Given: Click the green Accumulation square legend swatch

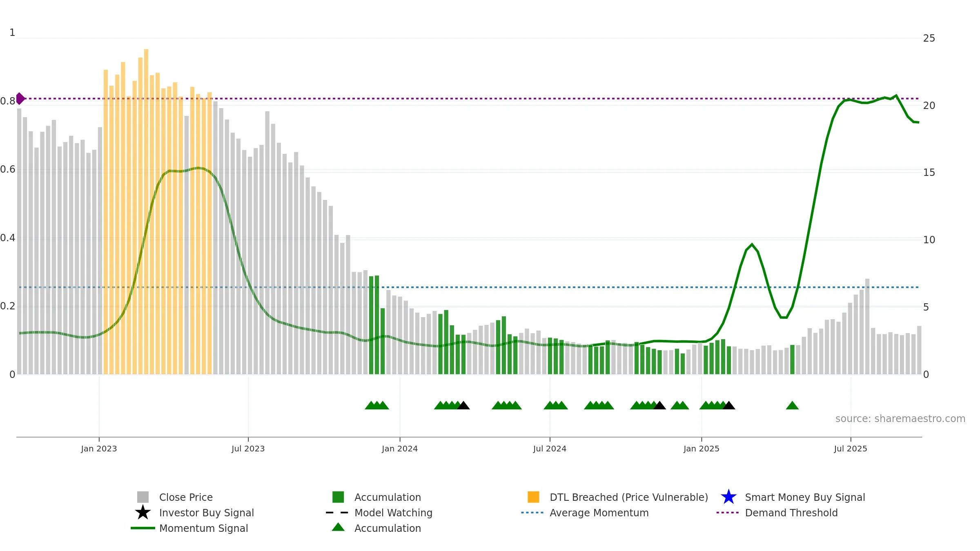Looking at the screenshot, I should 338,497.
